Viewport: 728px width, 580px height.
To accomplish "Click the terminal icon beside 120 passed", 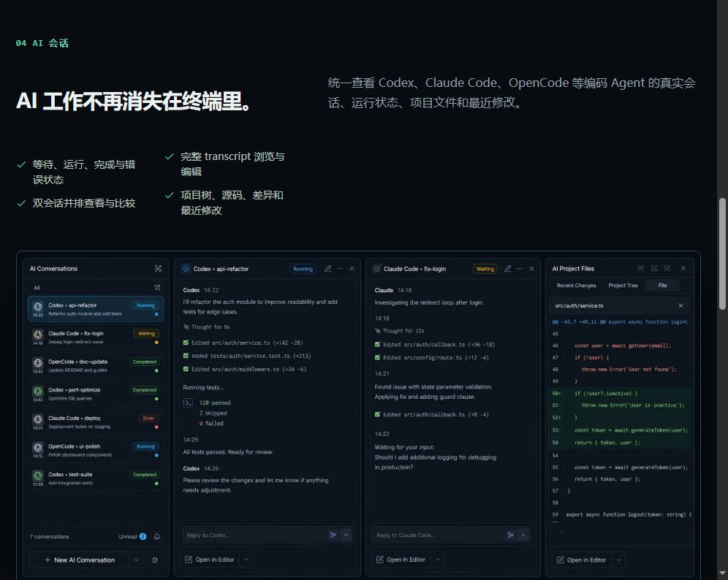I will point(188,402).
